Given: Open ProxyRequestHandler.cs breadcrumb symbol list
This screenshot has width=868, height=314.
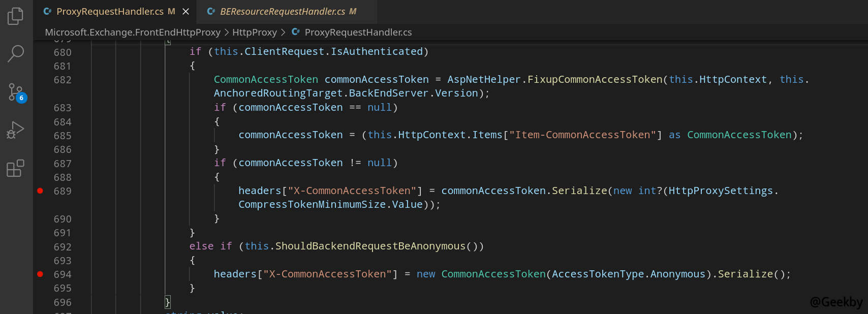Looking at the screenshot, I should tap(358, 32).
